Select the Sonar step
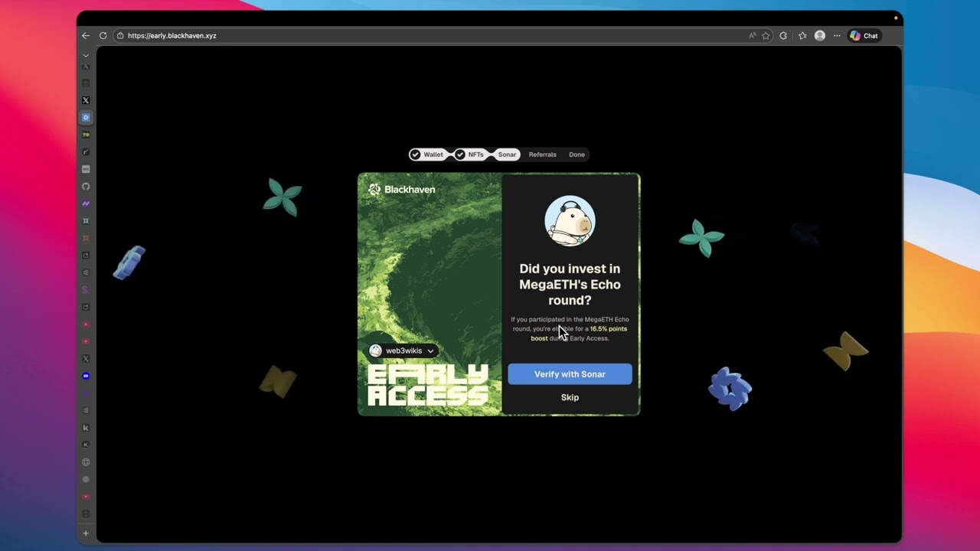980x551 pixels. coord(507,155)
